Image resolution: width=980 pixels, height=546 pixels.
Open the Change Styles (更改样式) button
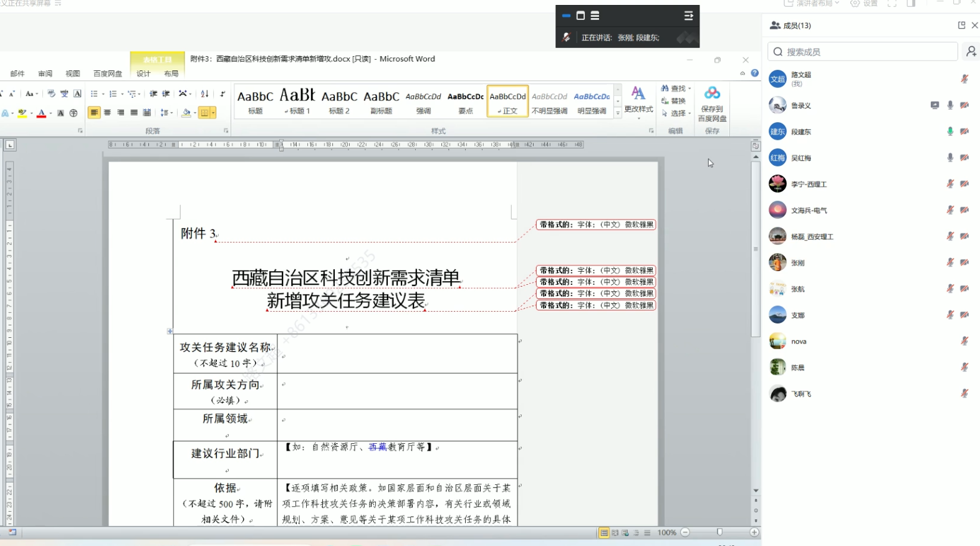(x=638, y=100)
